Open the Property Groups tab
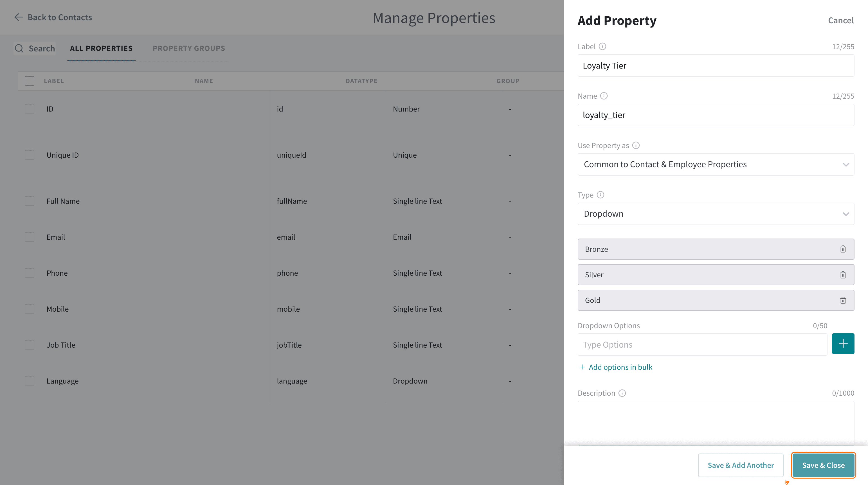 [x=189, y=48]
